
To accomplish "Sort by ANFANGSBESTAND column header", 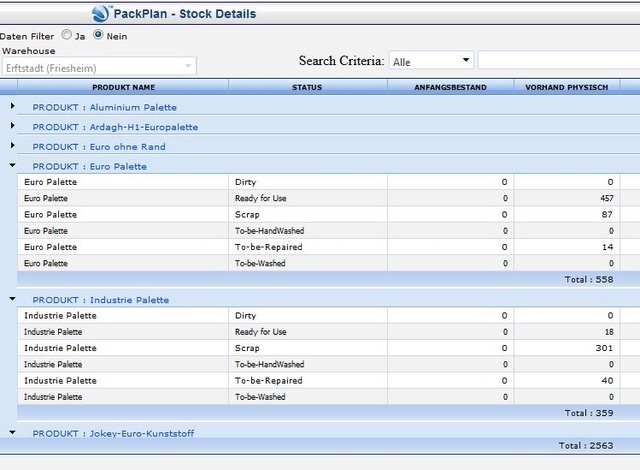I will pyautogui.click(x=450, y=87).
